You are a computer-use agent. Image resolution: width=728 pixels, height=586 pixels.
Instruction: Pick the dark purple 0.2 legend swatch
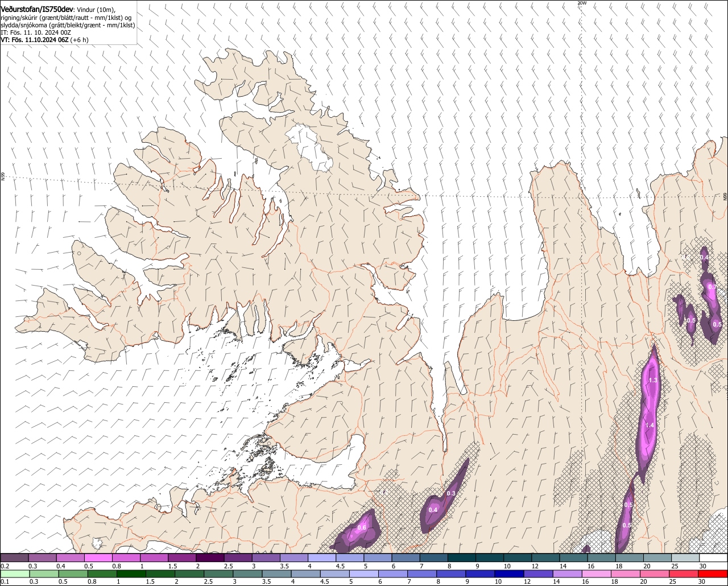click(x=14, y=558)
